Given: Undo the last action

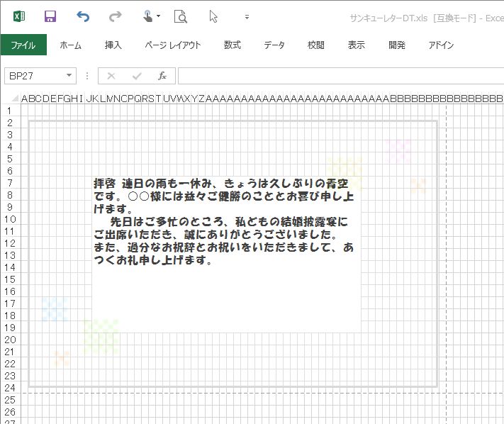Looking at the screenshot, I should pos(83,16).
